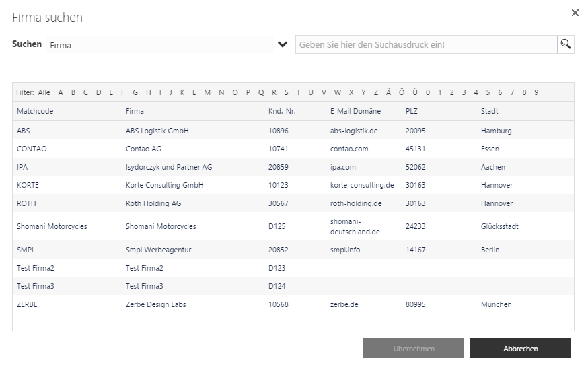Filter companies by letter M
The width and height of the screenshot is (588, 379).
coord(207,92)
